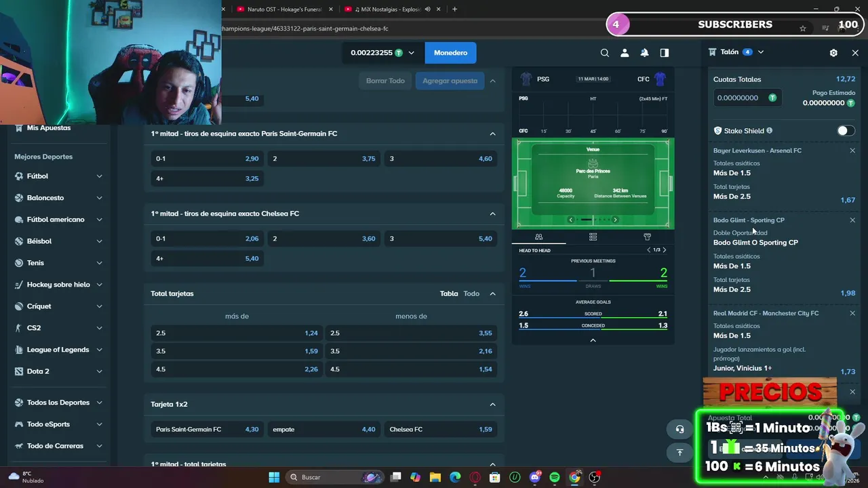Screen dimensions: 868x488
Task: Show previous head to head page
Action: click(x=648, y=250)
